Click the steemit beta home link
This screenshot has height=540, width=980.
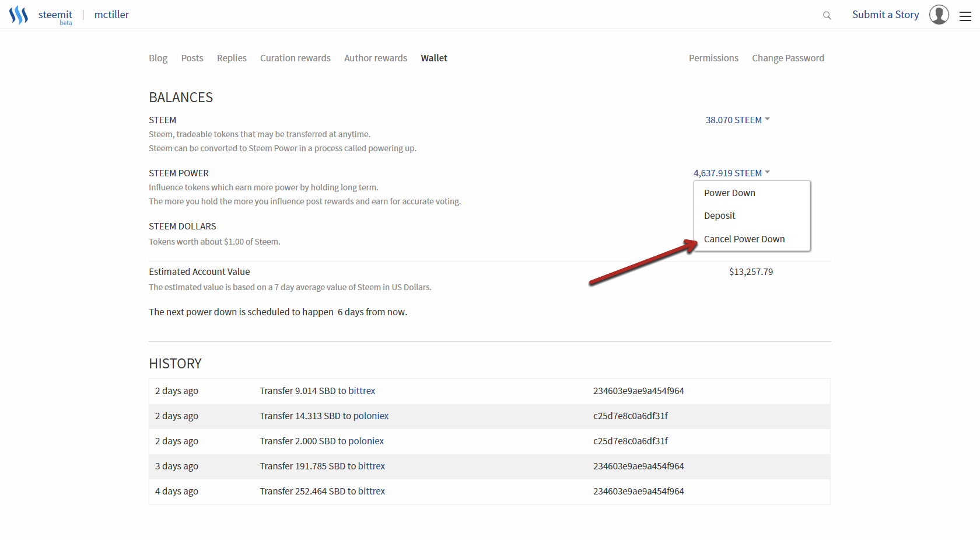(55, 16)
